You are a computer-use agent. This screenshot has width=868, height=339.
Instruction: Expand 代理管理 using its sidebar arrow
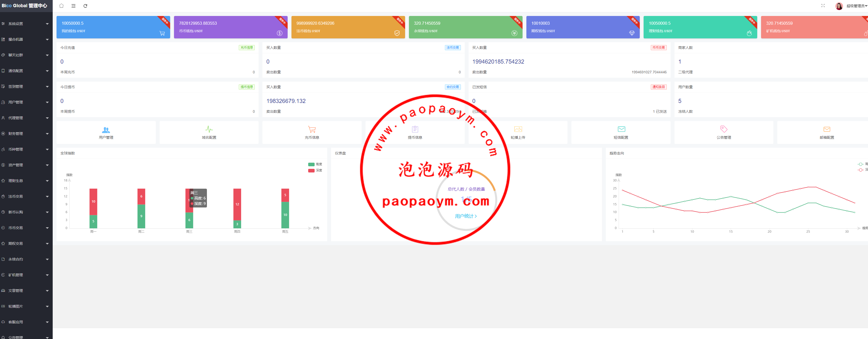[x=47, y=118]
